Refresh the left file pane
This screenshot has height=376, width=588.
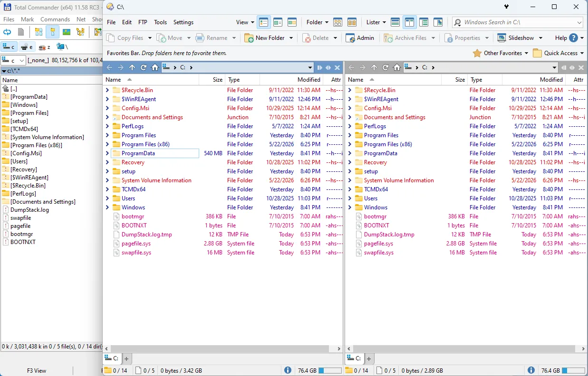coord(144,67)
